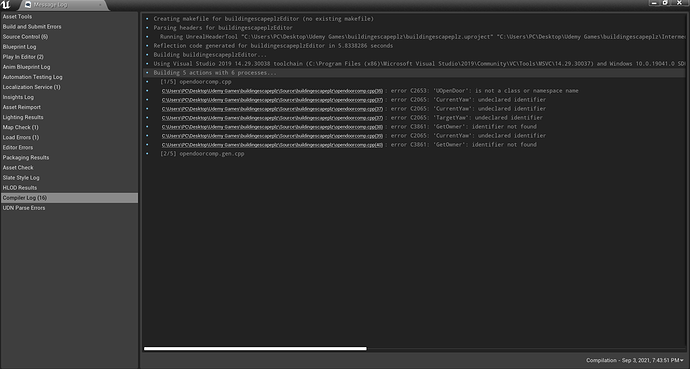Open the HLOD Results category

pyautogui.click(x=69, y=188)
